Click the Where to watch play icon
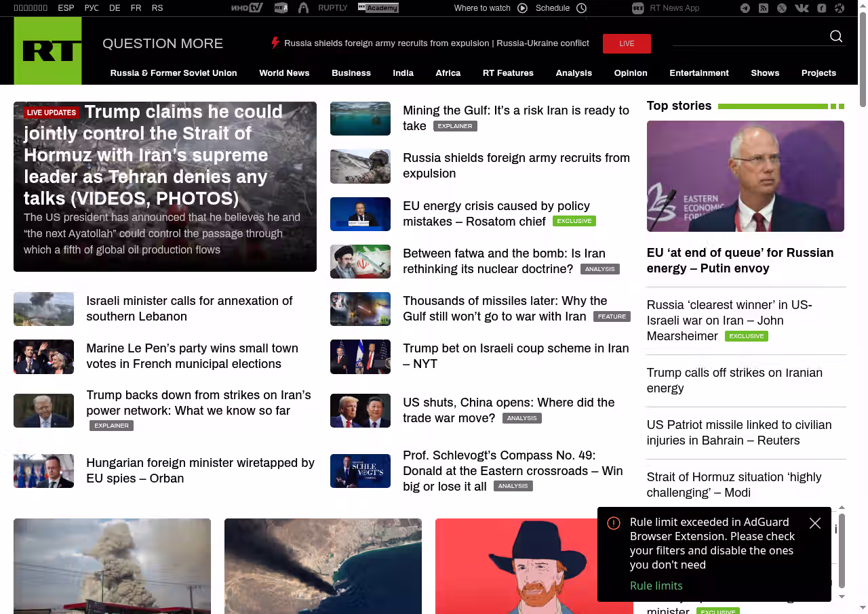 522,8
